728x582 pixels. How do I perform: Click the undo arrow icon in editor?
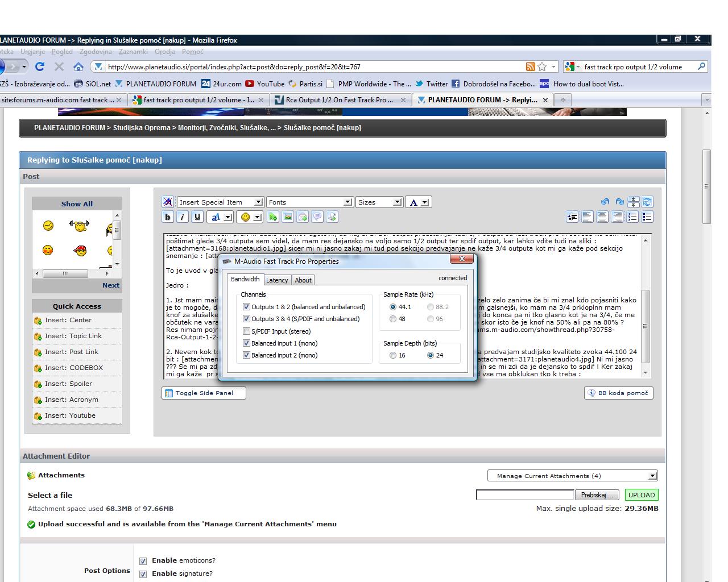pyautogui.click(x=605, y=202)
